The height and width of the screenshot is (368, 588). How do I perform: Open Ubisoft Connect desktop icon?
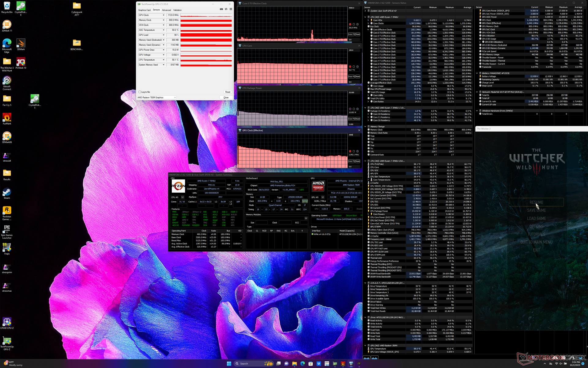[x=7, y=81]
